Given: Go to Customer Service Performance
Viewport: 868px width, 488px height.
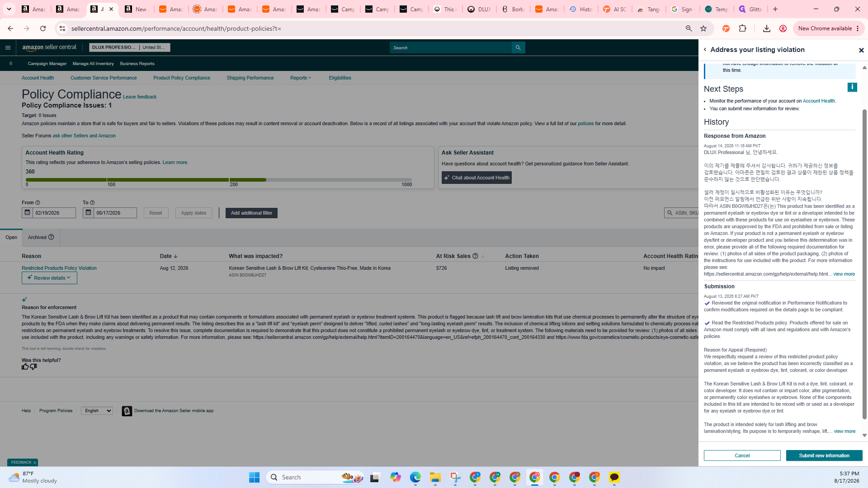Looking at the screenshot, I should click(x=104, y=78).
